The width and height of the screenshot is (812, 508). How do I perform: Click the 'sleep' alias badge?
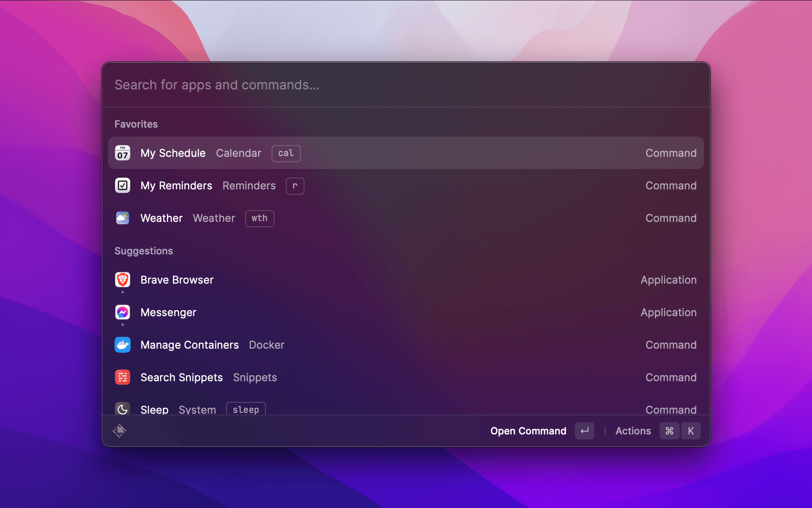click(x=246, y=409)
